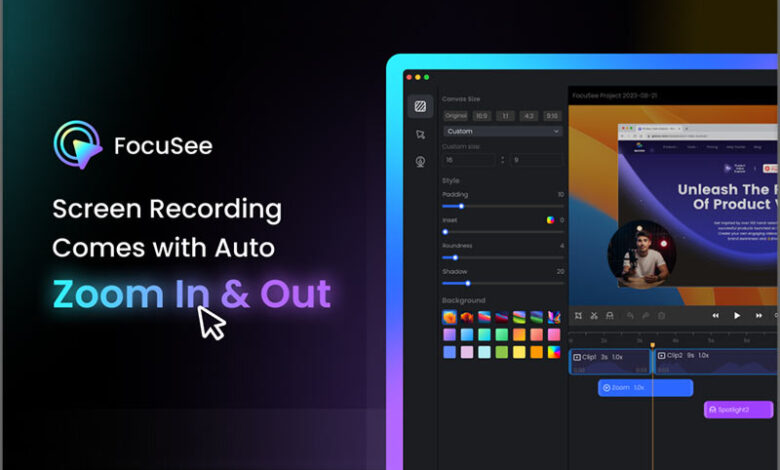
Task: Pick the orange gradient swatch in second row
Action: click(x=519, y=335)
